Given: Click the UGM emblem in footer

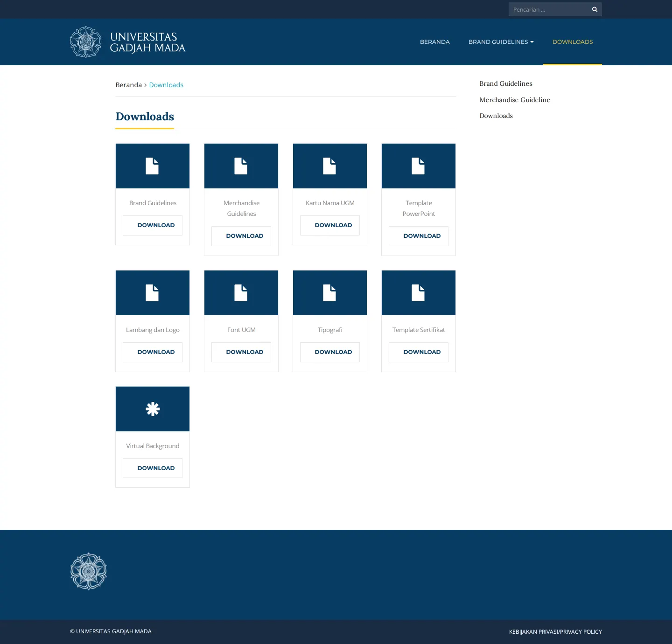Looking at the screenshot, I should [x=89, y=571].
